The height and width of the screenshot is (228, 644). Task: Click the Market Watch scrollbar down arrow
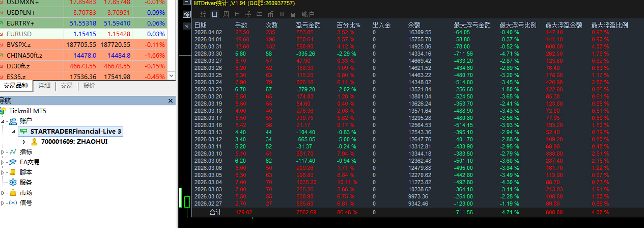(171, 75)
